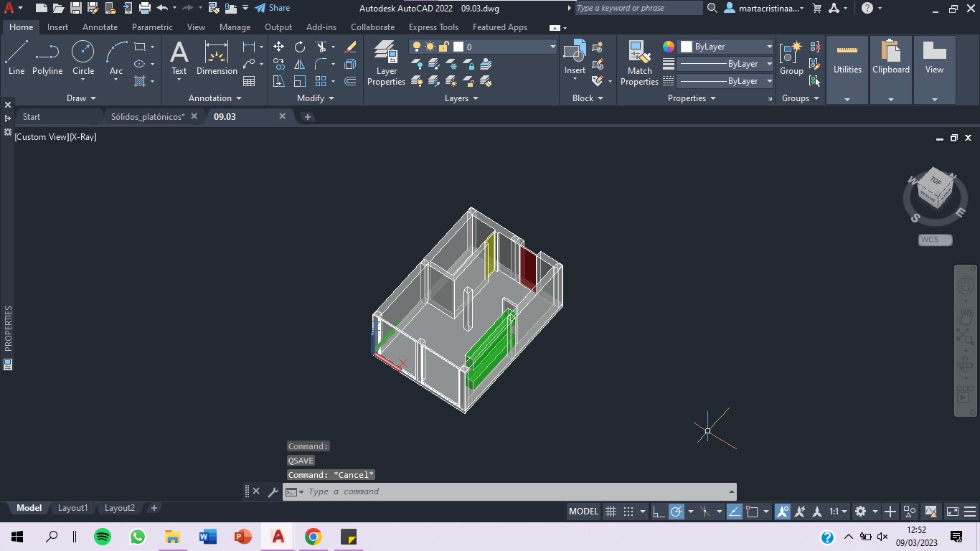Click the Insert block tool
Viewport: 980px width, 551px height.
coord(575,57)
